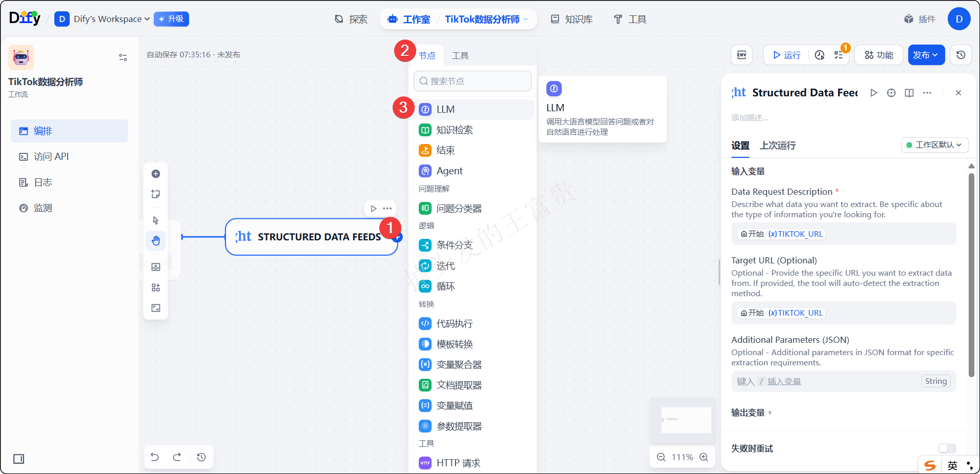Open 插件 plugins in the top bar

point(920,19)
